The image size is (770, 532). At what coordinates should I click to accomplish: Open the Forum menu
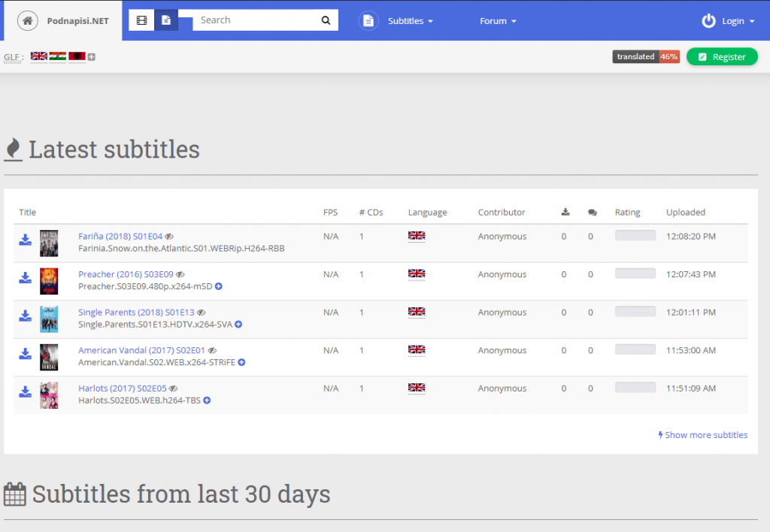pos(498,21)
